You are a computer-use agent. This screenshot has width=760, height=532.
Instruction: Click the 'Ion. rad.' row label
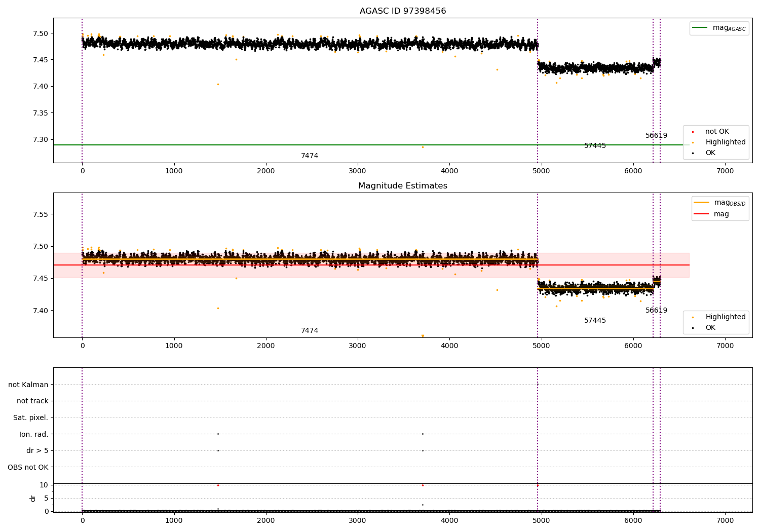click(x=34, y=434)
